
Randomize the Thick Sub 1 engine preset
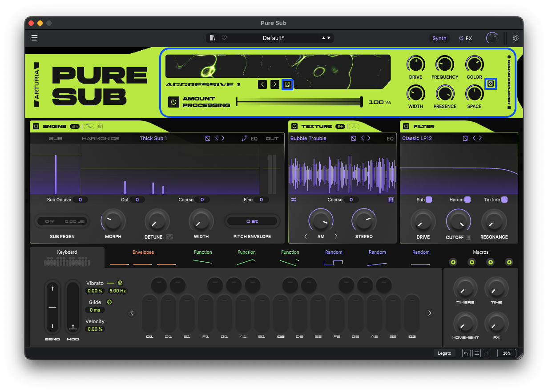pyautogui.click(x=208, y=138)
